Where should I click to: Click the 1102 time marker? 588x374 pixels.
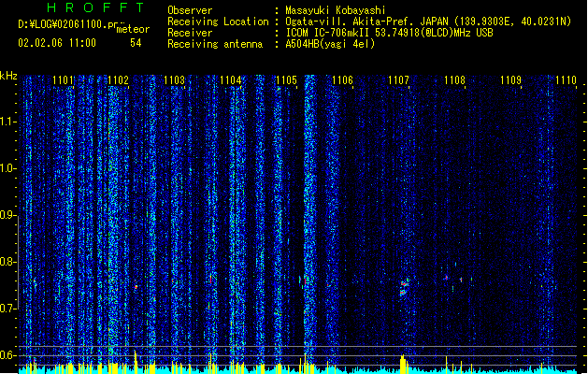click(x=118, y=80)
